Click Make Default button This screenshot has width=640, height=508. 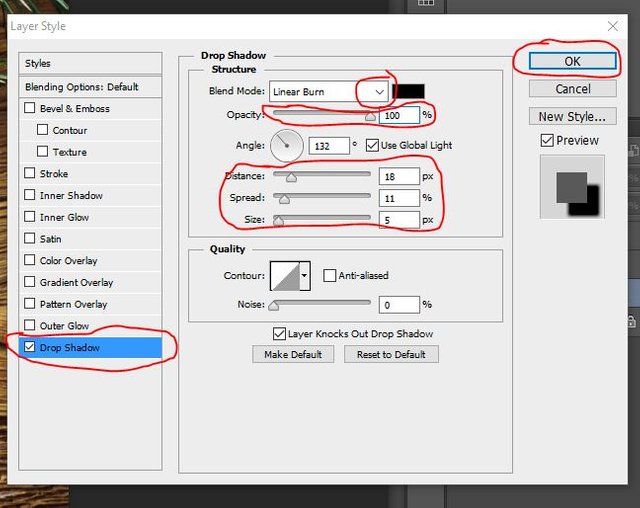point(293,354)
